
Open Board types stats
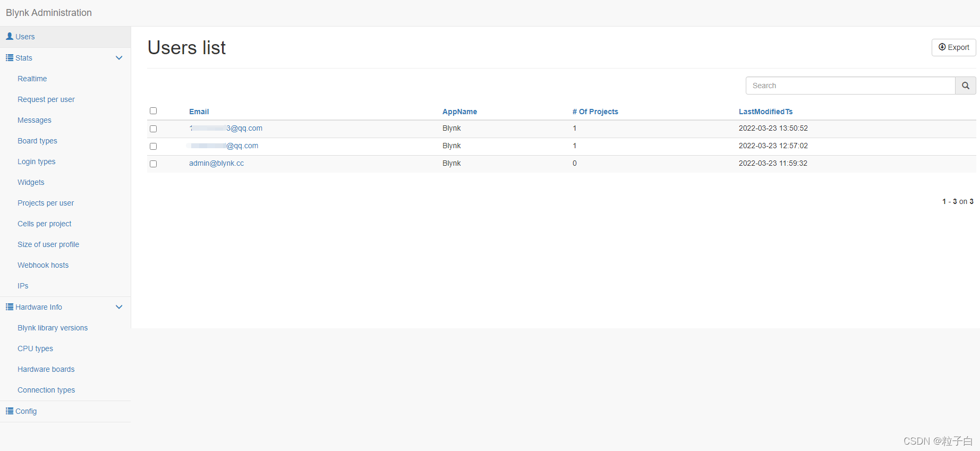click(37, 141)
